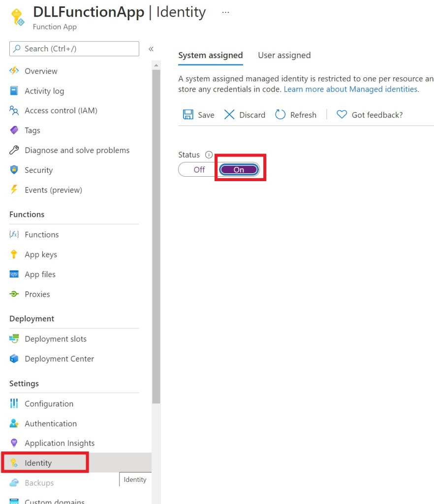Open Learn more about Managed identities link

coord(350,89)
